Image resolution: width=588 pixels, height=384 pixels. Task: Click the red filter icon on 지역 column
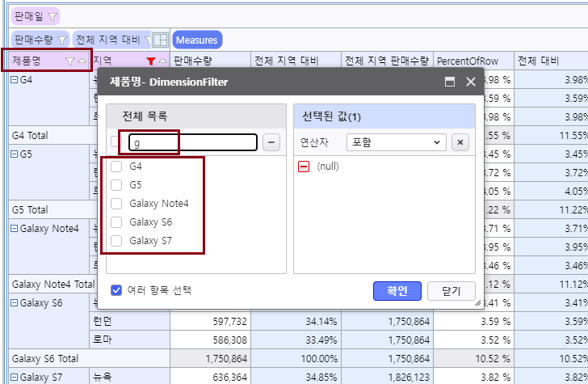[150, 61]
